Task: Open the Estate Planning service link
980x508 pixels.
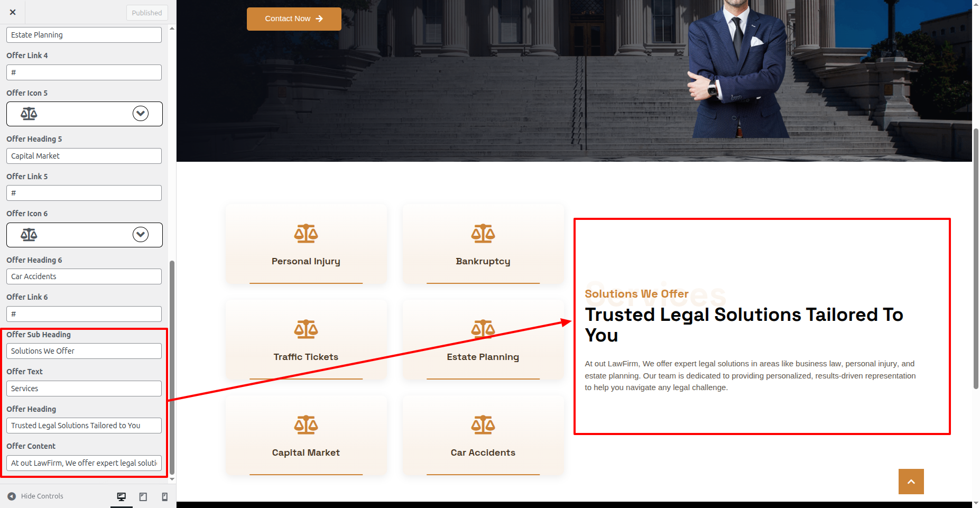Action: [x=483, y=357]
